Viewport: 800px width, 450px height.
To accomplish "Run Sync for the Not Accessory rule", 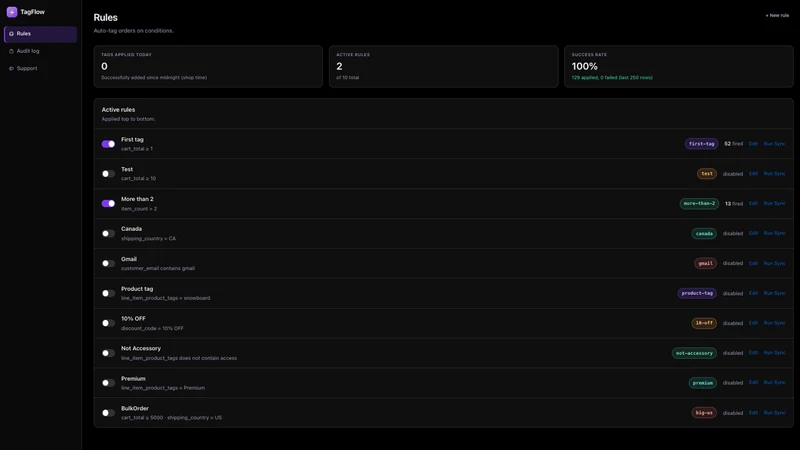I will pos(774,353).
